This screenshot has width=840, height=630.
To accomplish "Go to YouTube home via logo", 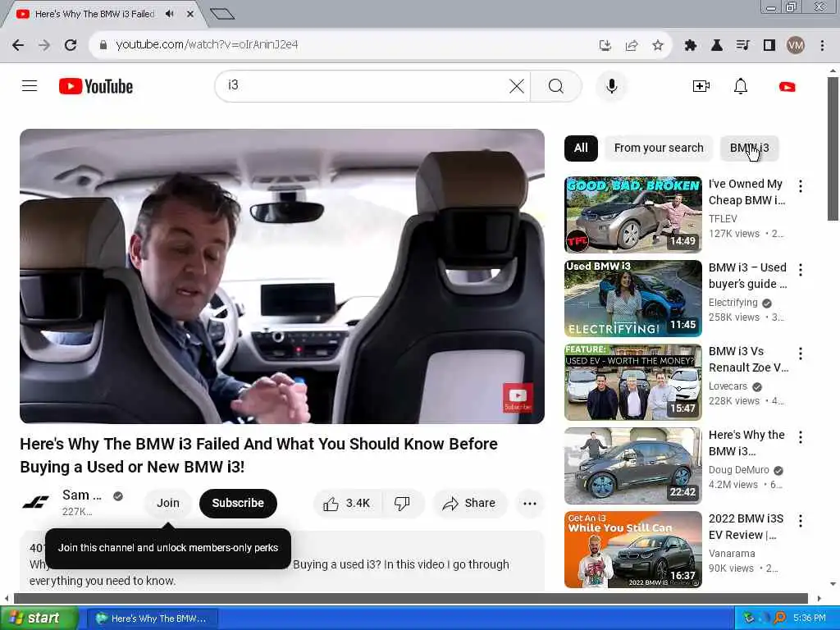I will (x=96, y=86).
